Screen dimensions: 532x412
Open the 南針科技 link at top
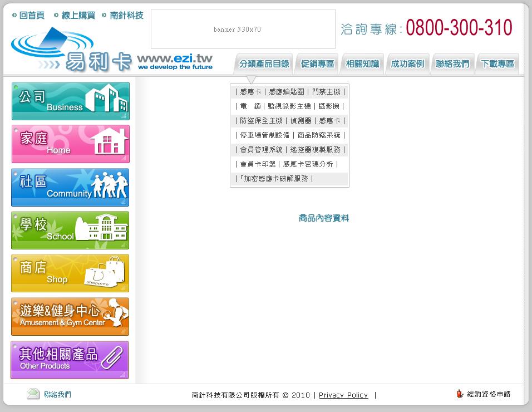(x=126, y=15)
